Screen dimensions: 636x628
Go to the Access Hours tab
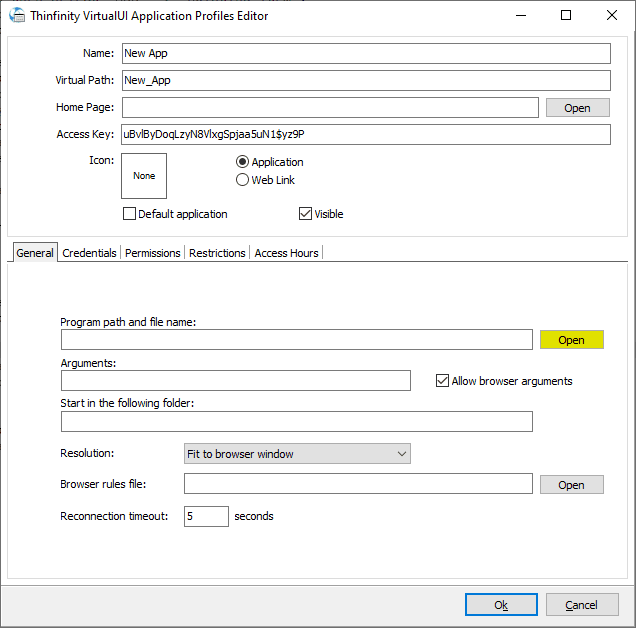click(x=286, y=253)
